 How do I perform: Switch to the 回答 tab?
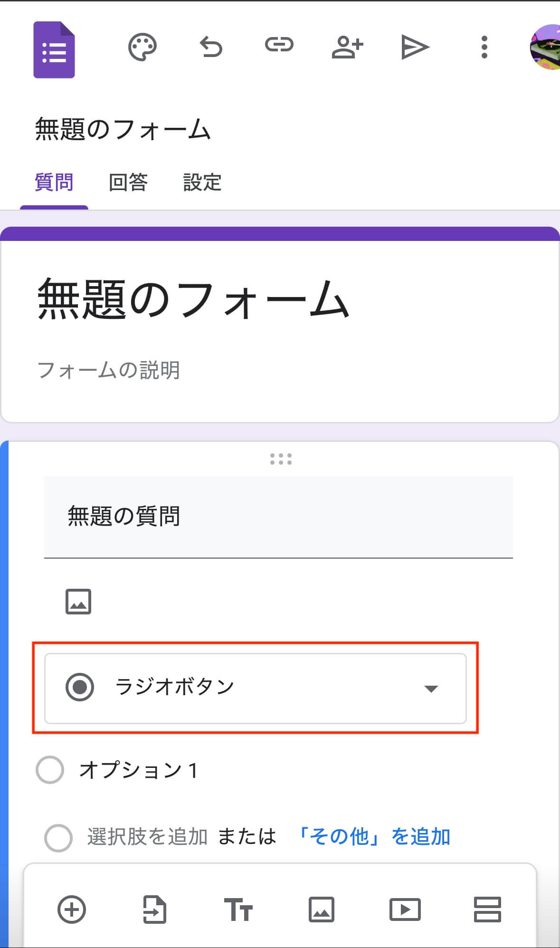click(x=128, y=182)
